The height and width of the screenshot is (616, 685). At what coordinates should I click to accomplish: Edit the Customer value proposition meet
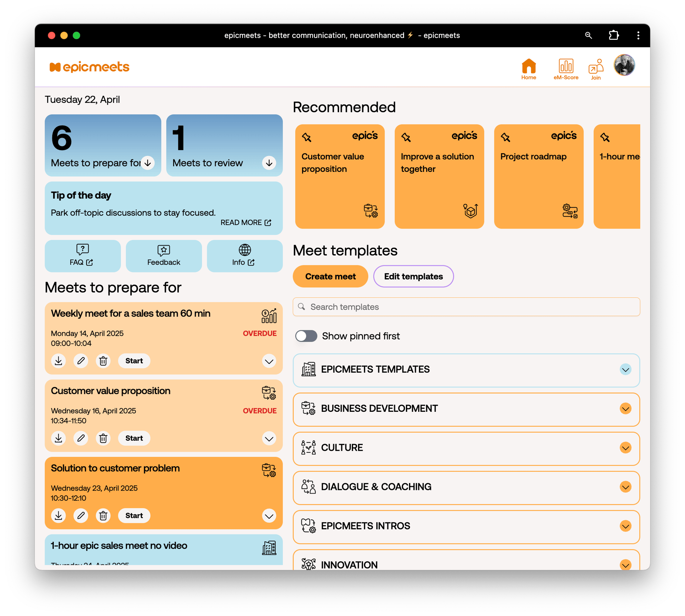point(81,438)
